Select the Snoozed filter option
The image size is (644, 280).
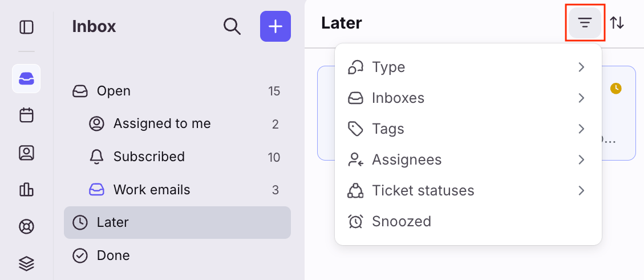468,221
